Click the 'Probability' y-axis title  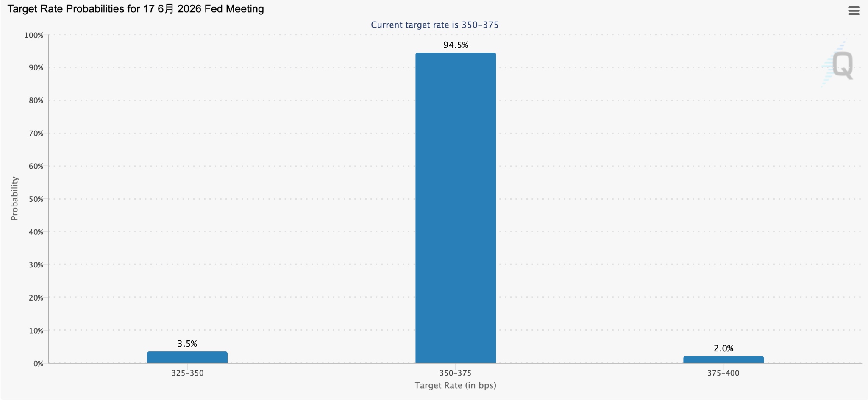(x=14, y=198)
